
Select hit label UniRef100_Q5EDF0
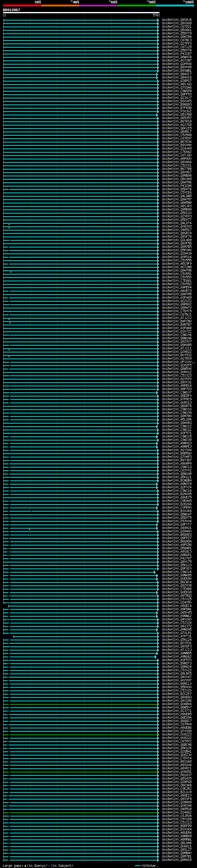176,396
